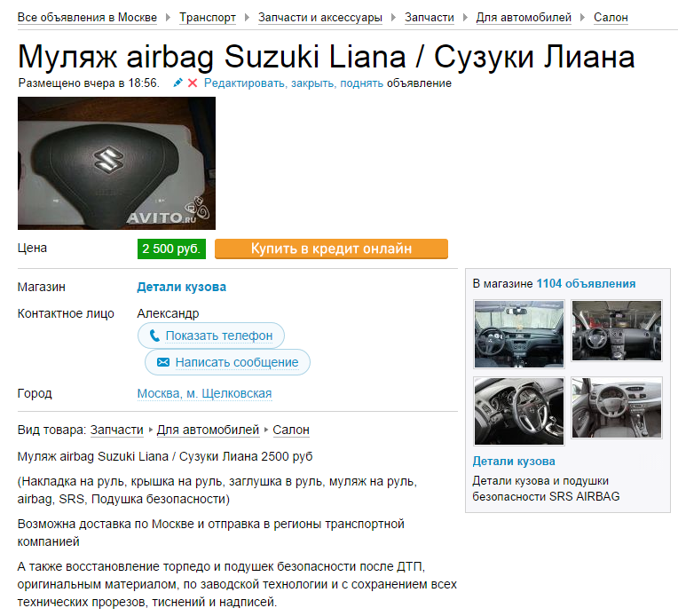Open Салон under Вид товара
Screen dimensions: 678x616
291,430
